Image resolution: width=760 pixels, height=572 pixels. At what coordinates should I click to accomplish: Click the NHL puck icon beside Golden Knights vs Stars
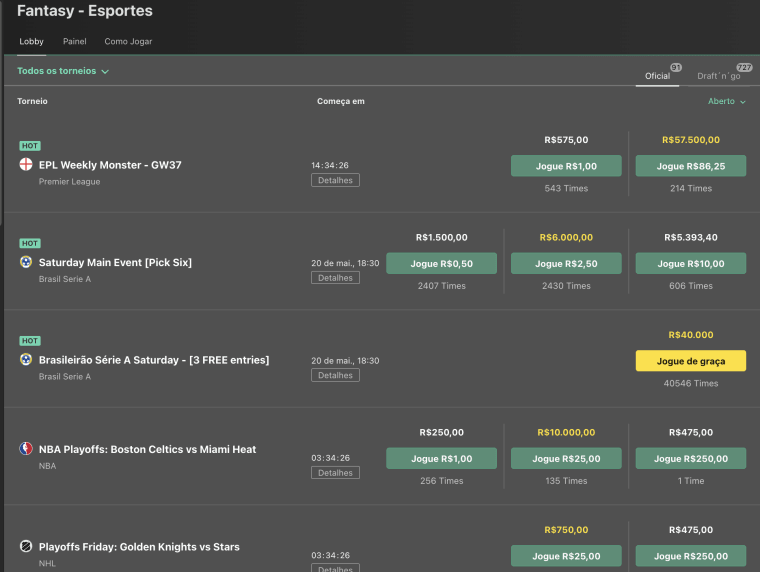click(x=26, y=546)
